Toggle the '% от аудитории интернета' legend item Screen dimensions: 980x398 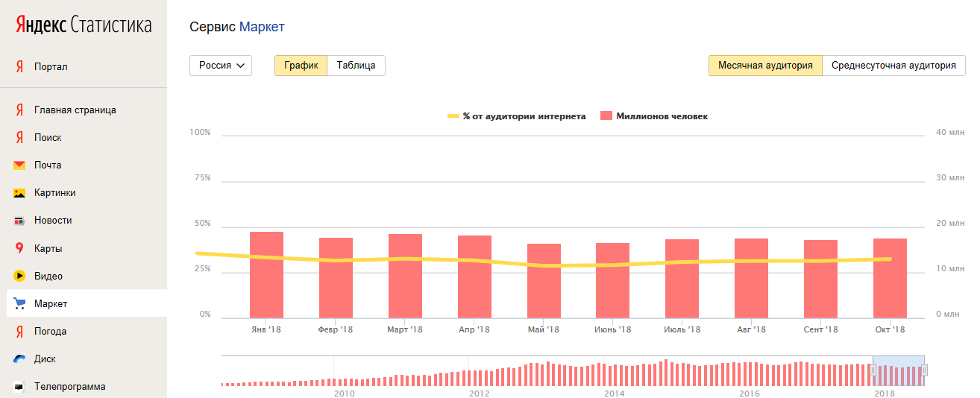(516, 116)
